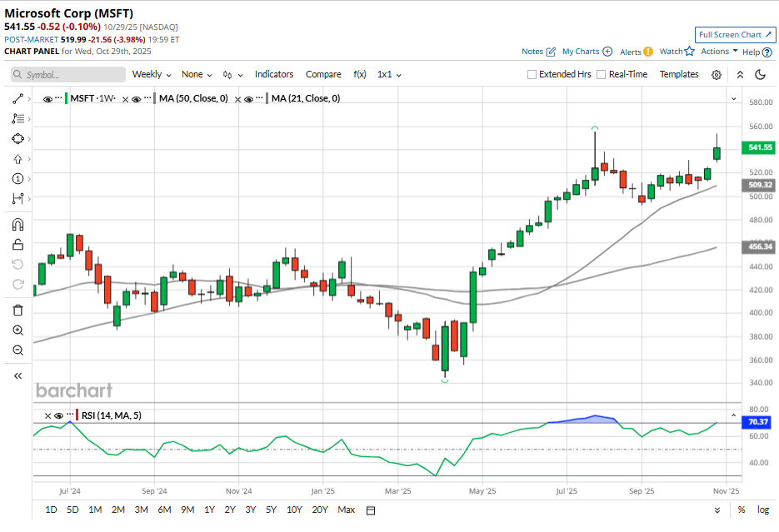Open chart settings gear icon

(x=717, y=74)
